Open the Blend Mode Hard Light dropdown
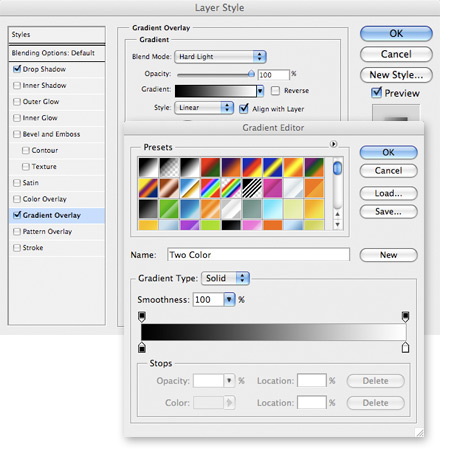The height and width of the screenshot is (450, 450). point(220,57)
